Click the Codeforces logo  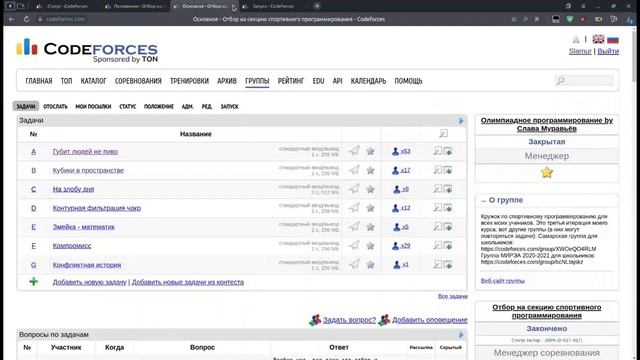pos(87,51)
